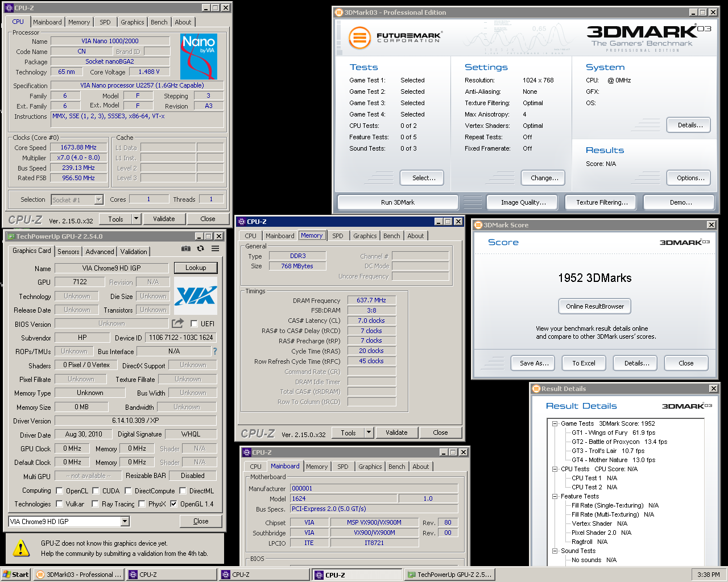Open the SPD tab in the Memory CPU-Z window
Viewport: 728px width, 582px height.
point(338,236)
